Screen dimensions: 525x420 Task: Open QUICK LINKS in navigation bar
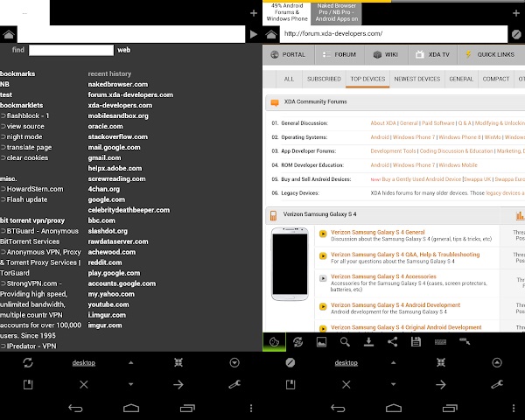coord(491,54)
